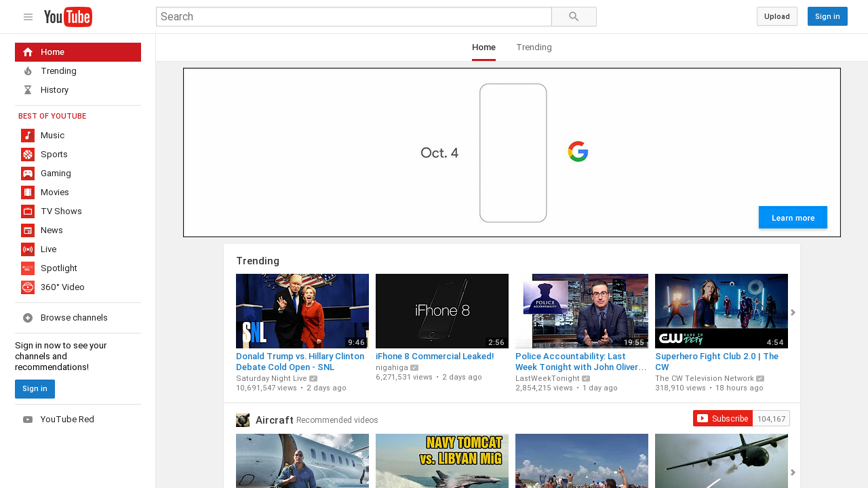Click the Gaming controller icon
Viewport: 868px width, 488px height.
pos(28,174)
